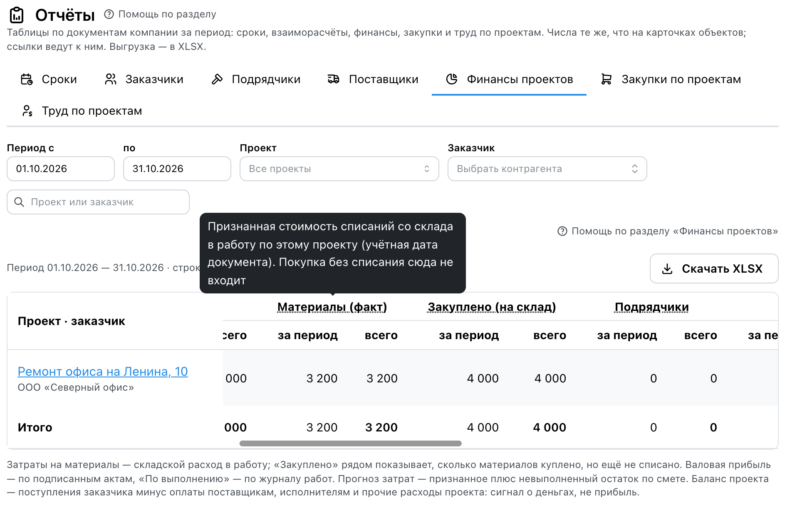Click the end date field 31.10.2026
Screen dimensions: 812x532
(x=177, y=169)
